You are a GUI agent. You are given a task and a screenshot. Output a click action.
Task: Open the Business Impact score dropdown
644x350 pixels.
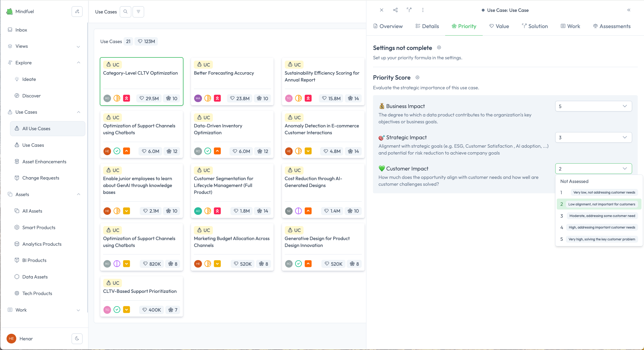(x=593, y=106)
